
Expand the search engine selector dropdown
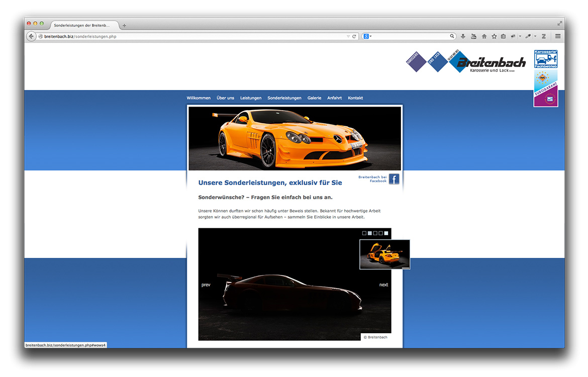coord(371,36)
